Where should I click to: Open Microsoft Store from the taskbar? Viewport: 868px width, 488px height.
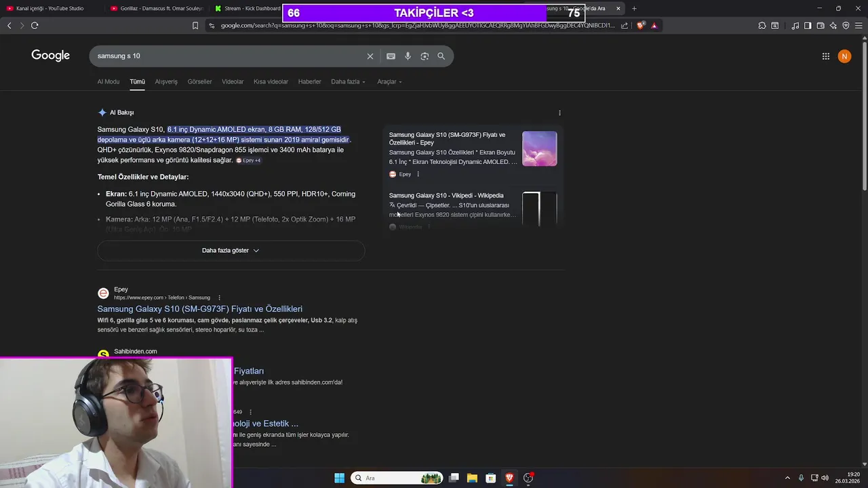(491, 478)
